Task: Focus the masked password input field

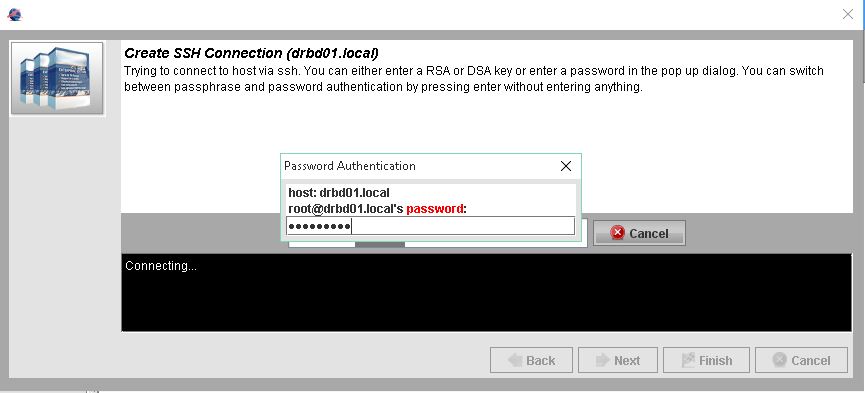Action: [x=430, y=226]
